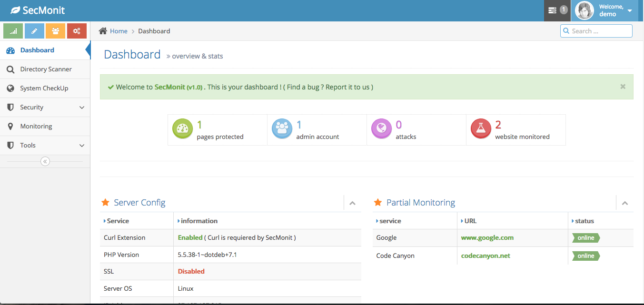This screenshot has width=644, height=305.
Task: Click the blue admin account users icon
Action: click(x=282, y=129)
